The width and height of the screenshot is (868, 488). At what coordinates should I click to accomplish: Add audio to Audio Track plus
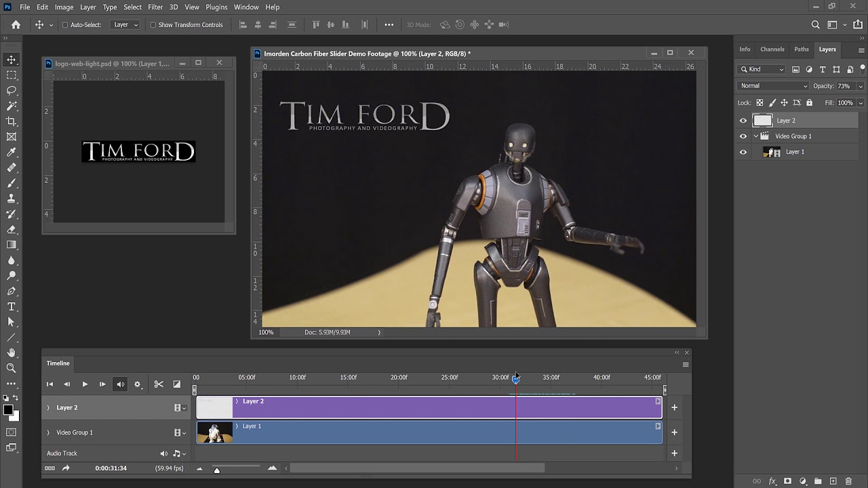coord(674,453)
